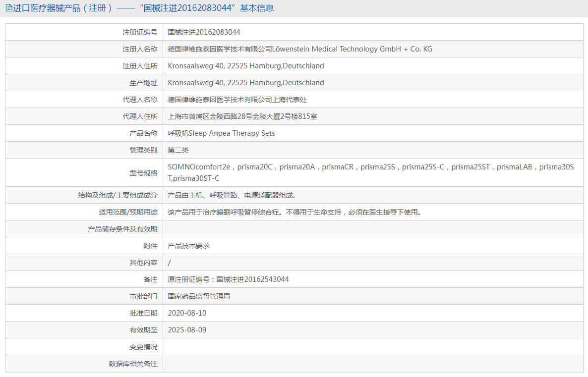The image size is (588, 377).
Task: Select product name 呼吸机Sleep Anpea Therapy Sets
Action: coord(221,133)
